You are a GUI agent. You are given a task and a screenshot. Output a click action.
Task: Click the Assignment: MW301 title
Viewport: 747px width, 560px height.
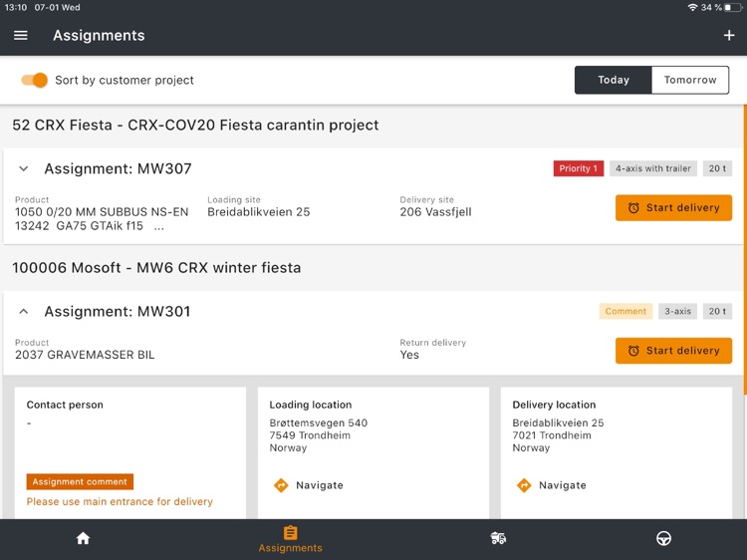click(x=118, y=312)
